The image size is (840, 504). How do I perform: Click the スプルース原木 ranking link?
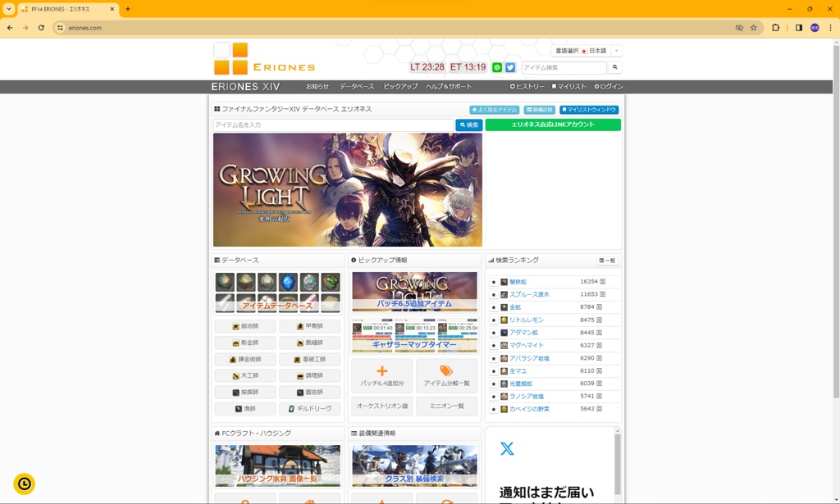tap(528, 293)
